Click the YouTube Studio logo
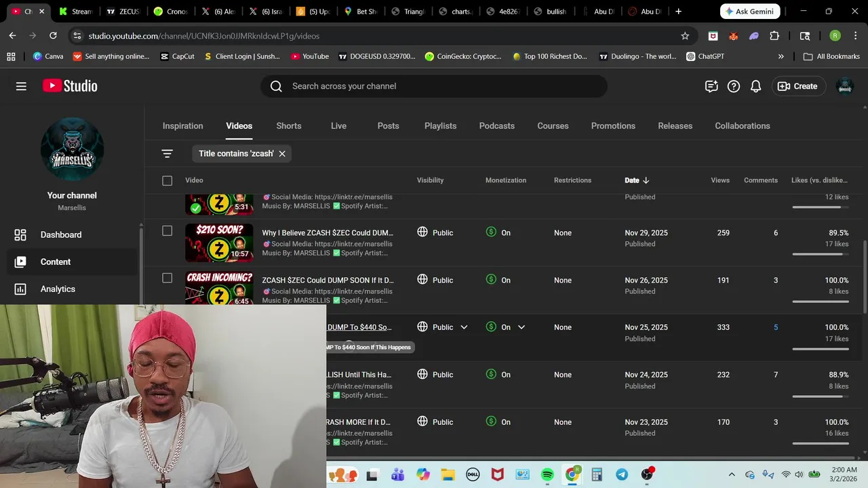The width and height of the screenshot is (868, 488). 70,86
